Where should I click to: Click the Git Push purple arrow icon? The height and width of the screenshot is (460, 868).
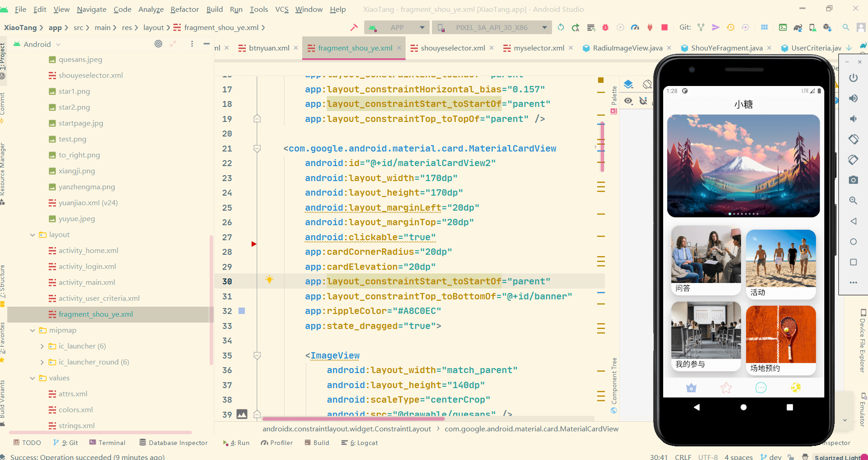coord(716,27)
